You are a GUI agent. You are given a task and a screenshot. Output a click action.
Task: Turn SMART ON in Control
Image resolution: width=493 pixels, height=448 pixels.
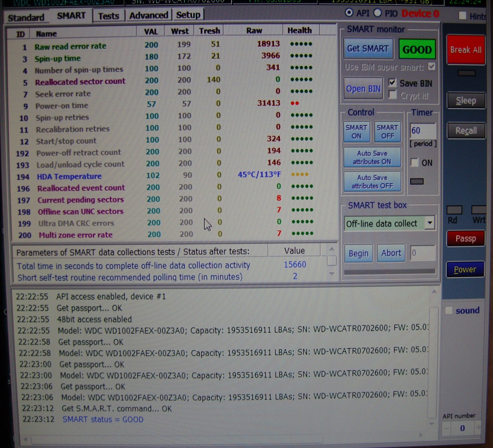[x=356, y=132]
